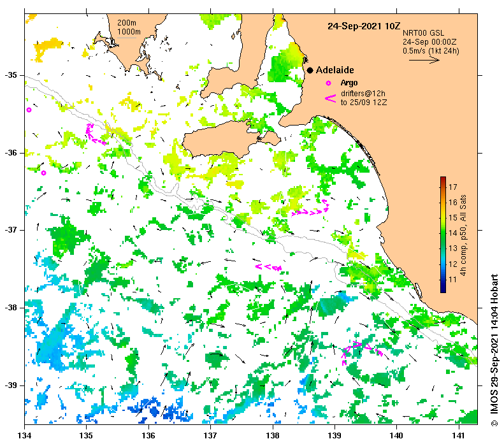Click the '141' longitude axis label
This screenshot has width=504, height=446.
click(x=458, y=435)
